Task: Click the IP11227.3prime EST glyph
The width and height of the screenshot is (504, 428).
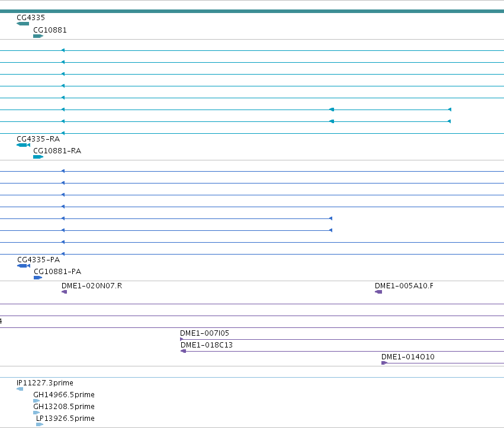Action: tap(20, 389)
